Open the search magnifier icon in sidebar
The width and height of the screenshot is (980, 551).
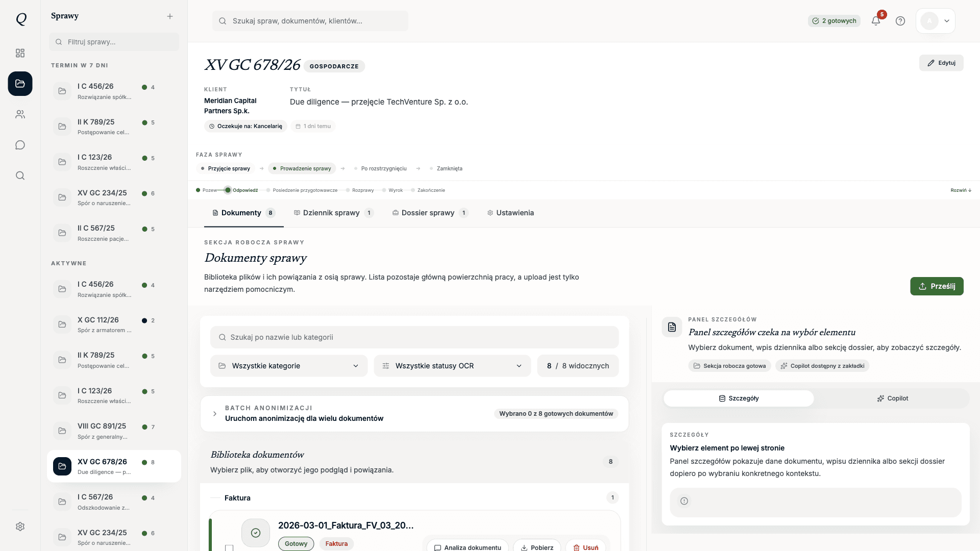(20, 176)
